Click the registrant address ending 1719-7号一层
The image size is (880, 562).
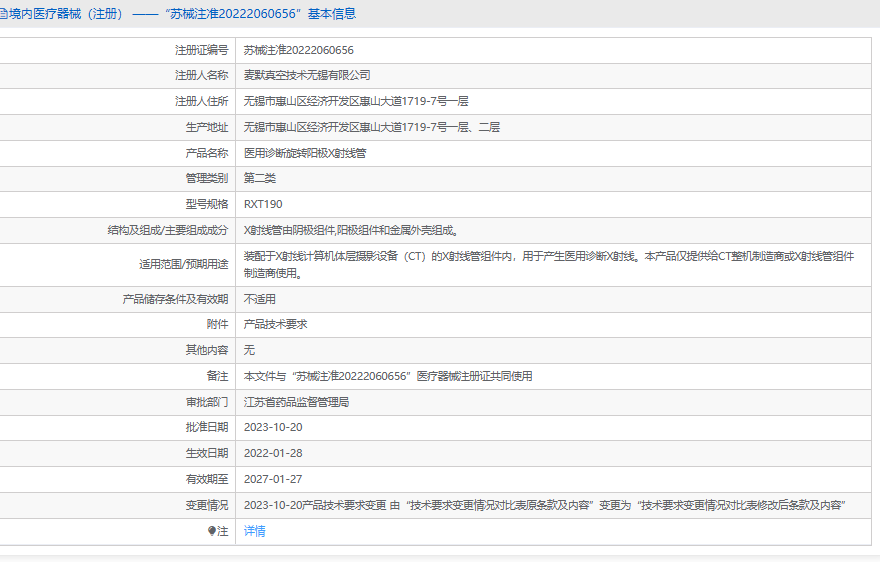[356, 102]
